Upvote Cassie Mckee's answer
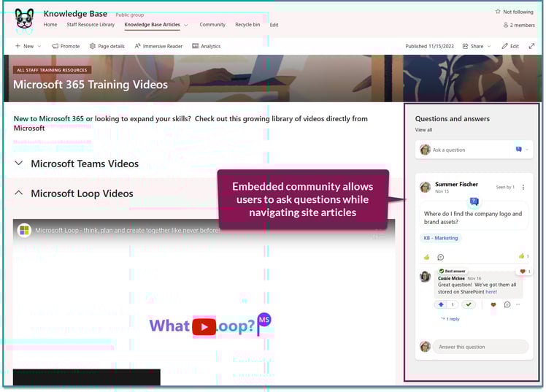This screenshot has width=546, height=392. click(x=441, y=304)
